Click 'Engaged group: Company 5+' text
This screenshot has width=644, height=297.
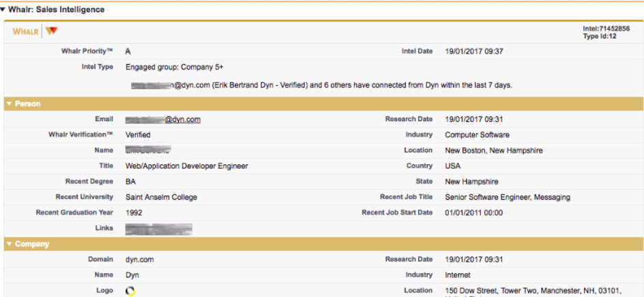coord(175,67)
